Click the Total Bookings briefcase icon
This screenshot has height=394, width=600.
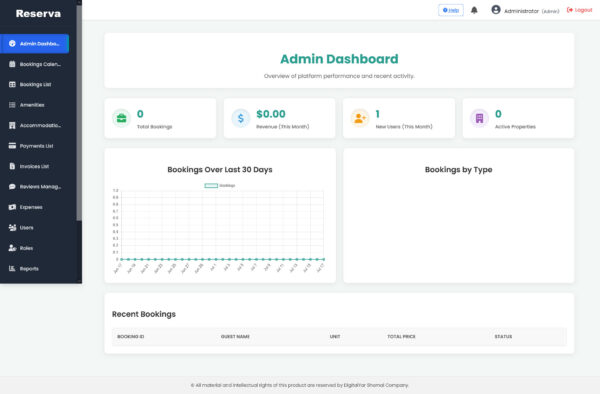(122, 118)
